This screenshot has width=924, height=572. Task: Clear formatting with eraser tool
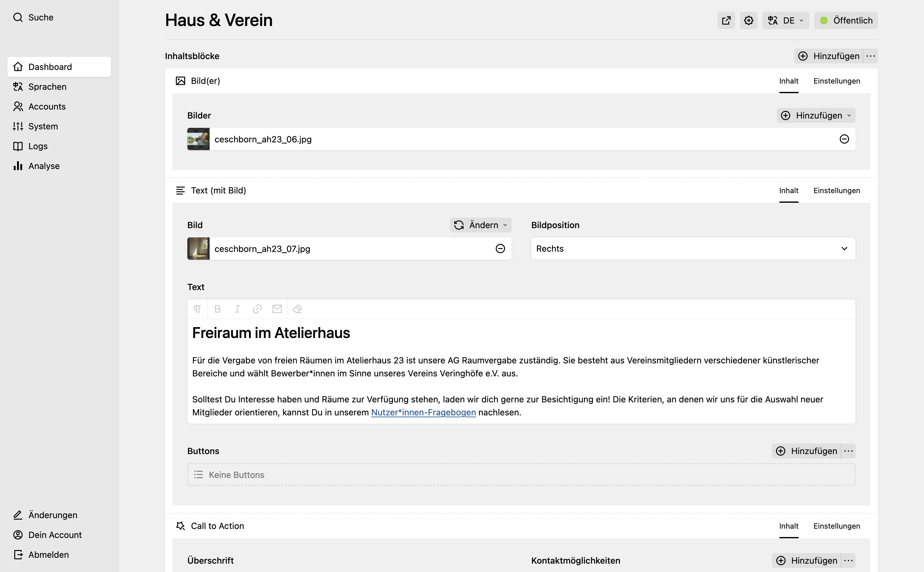(297, 309)
